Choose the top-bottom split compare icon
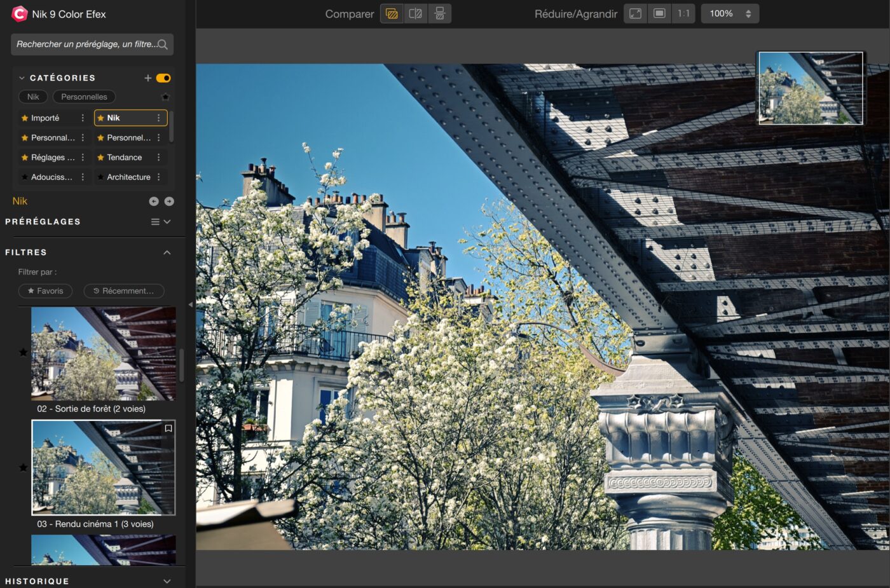 point(439,14)
